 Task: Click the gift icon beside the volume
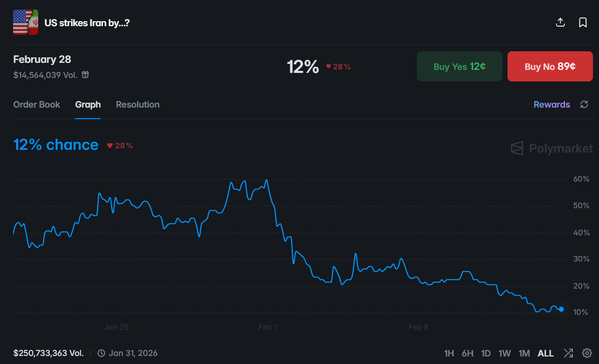tap(85, 75)
